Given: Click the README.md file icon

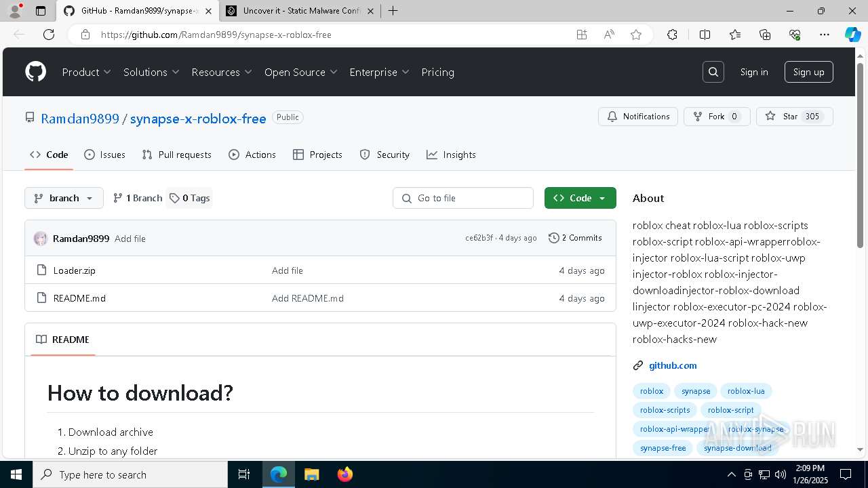Looking at the screenshot, I should (41, 298).
